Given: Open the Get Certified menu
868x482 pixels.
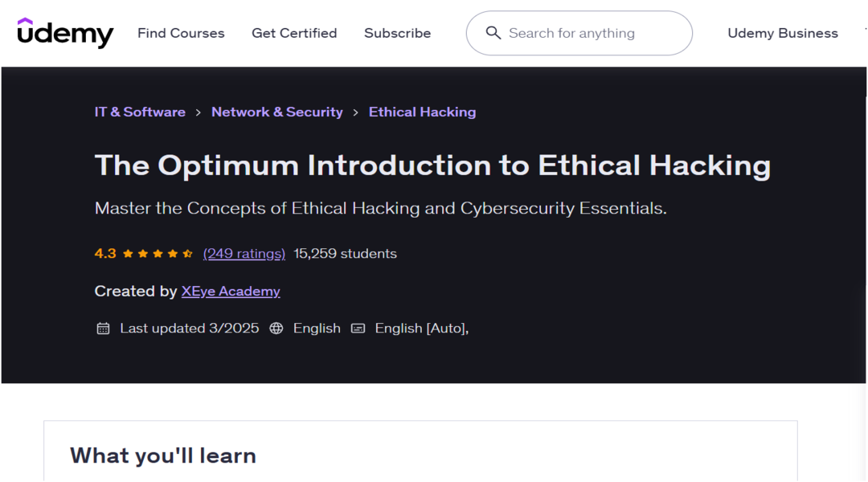Looking at the screenshot, I should tap(294, 33).
